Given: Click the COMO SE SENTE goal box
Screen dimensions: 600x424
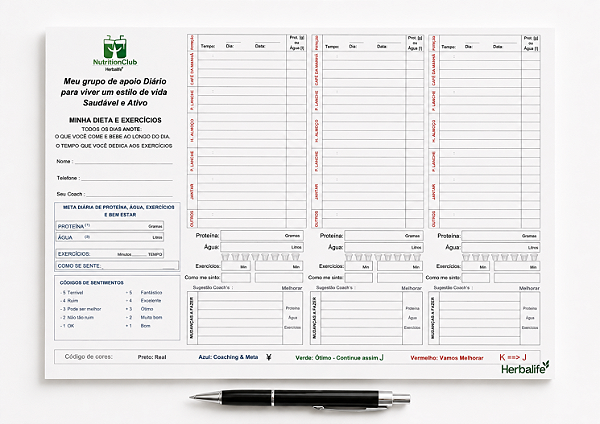Looking at the screenshot, I should [117, 266].
